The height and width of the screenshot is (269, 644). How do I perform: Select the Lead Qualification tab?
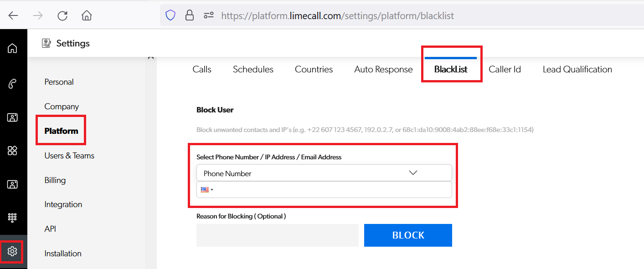coord(577,70)
